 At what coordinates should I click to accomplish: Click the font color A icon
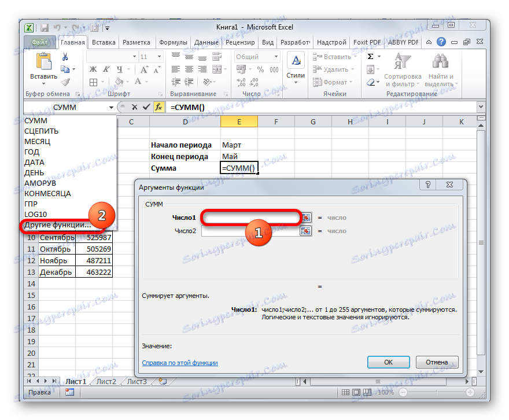point(138,81)
